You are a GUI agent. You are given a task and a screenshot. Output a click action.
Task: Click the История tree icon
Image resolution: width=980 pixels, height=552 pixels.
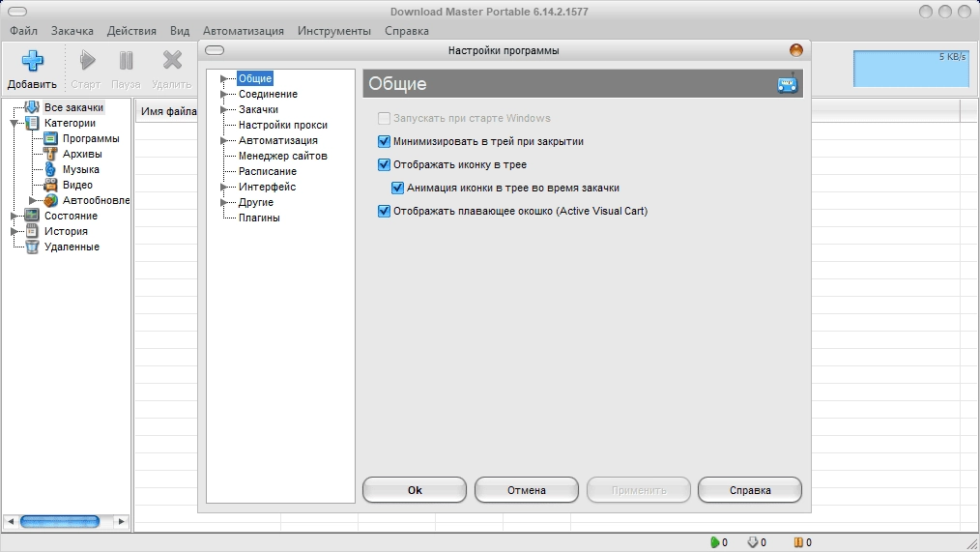(x=32, y=231)
